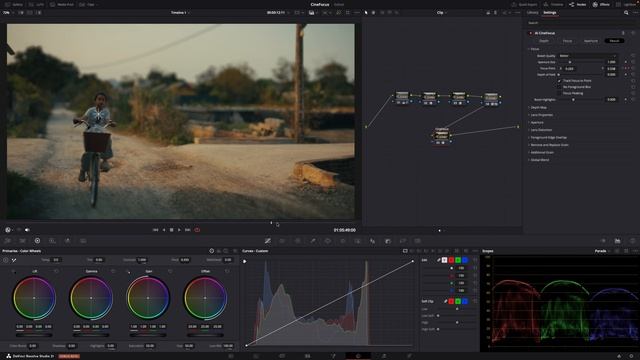The width and height of the screenshot is (640, 360).
Task: Expand Foreground Edge Overlay section
Action: pyautogui.click(x=548, y=138)
